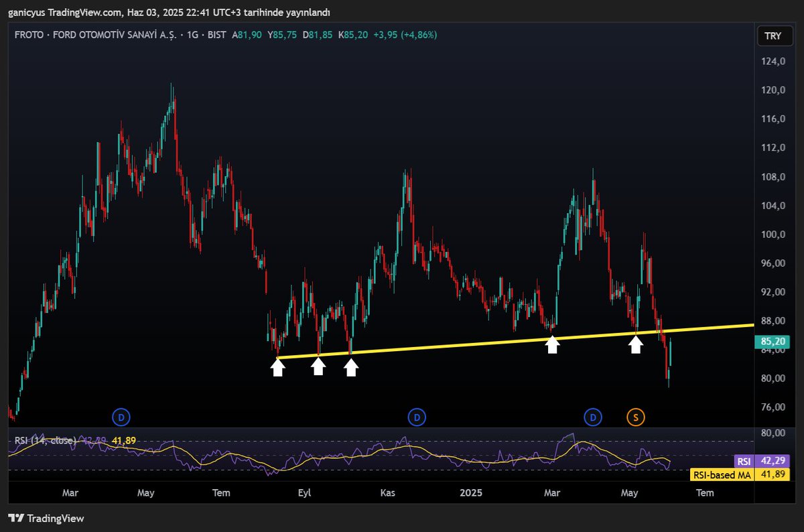This screenshot has width=804, height=532.
Task: Click the yellow RSI-based MA 41,89 label
Action: 739,474
